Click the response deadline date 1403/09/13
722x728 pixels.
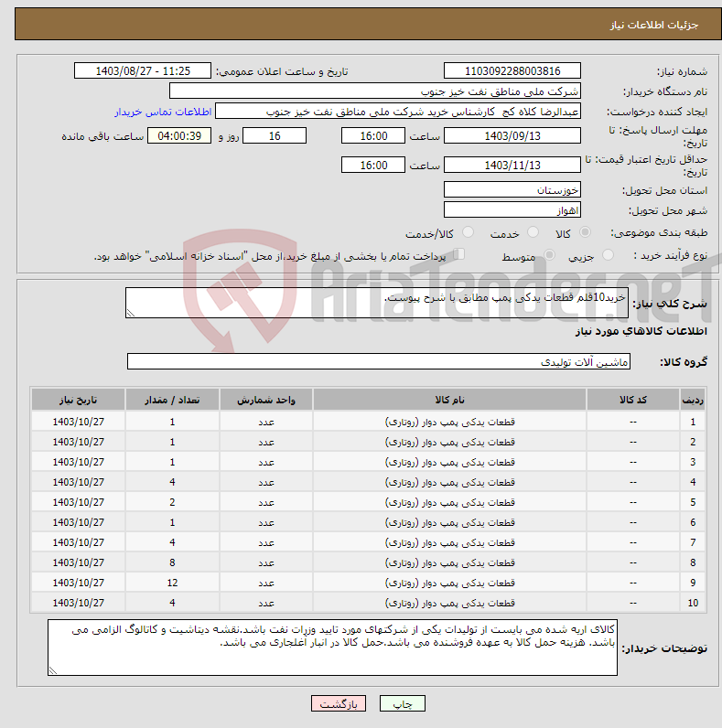pos(512,136)
